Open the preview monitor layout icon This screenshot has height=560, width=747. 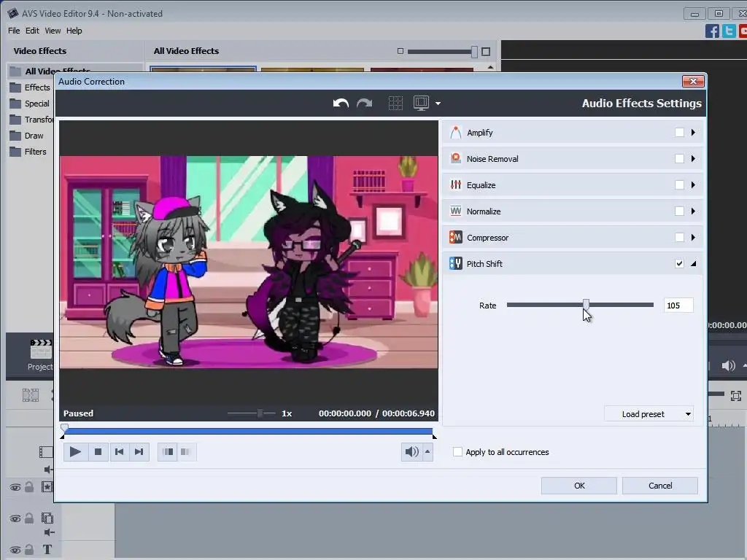point(421,103)
